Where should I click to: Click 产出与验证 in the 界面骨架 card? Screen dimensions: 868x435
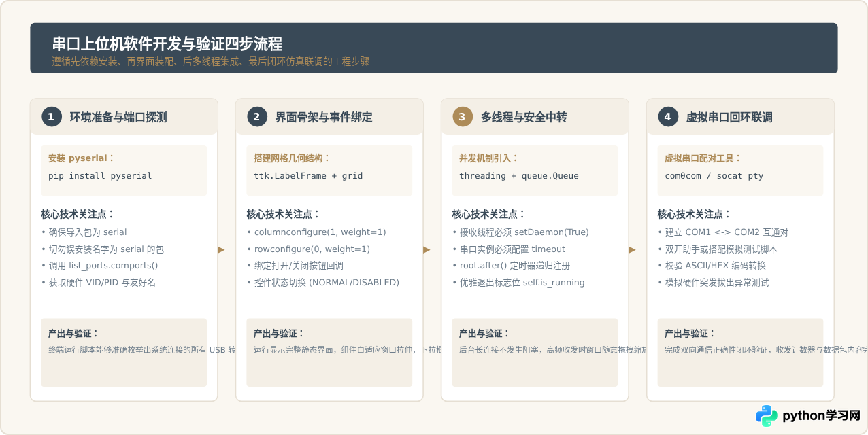click(279, 334)
